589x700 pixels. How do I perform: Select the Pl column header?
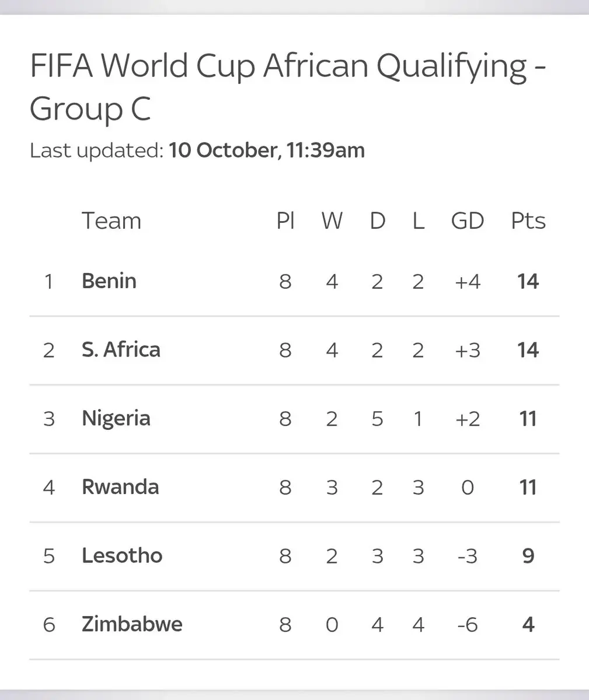285,221
